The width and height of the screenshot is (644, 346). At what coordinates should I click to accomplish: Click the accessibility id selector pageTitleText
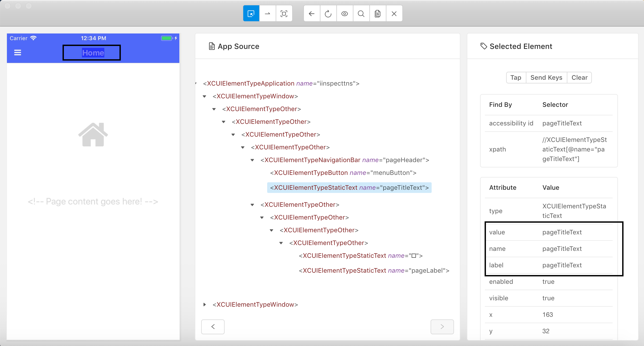click(x=562, y=123)
